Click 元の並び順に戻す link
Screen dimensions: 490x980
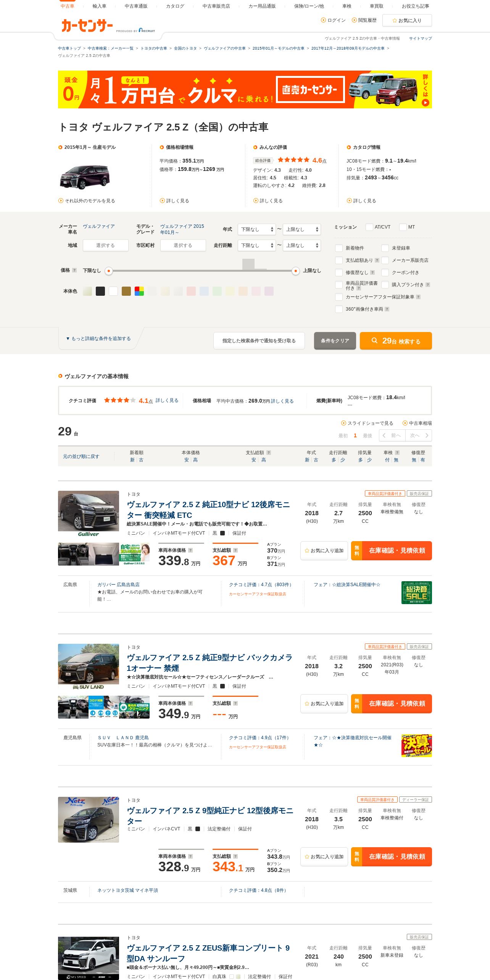point(81,456)
